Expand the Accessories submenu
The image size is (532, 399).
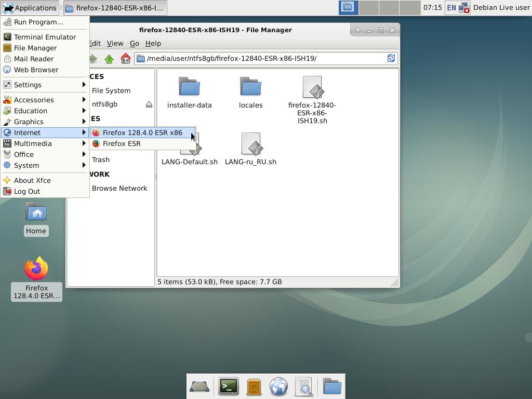45,100
